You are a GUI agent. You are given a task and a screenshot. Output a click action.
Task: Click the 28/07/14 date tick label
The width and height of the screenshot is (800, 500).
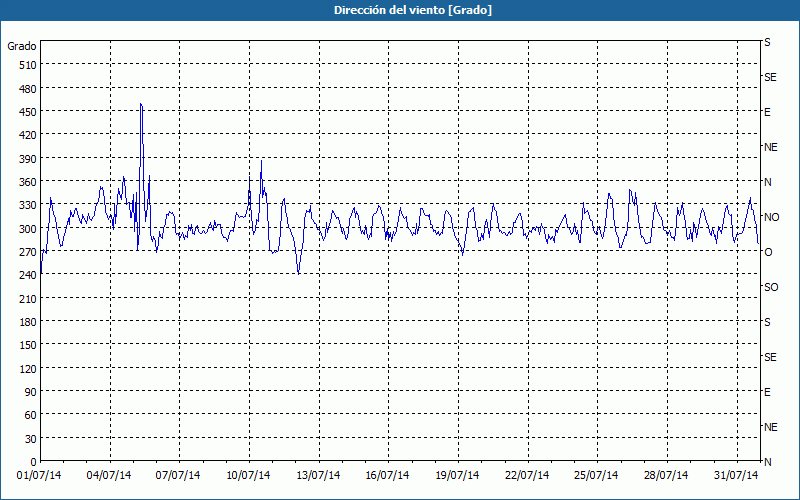point(666,475)
